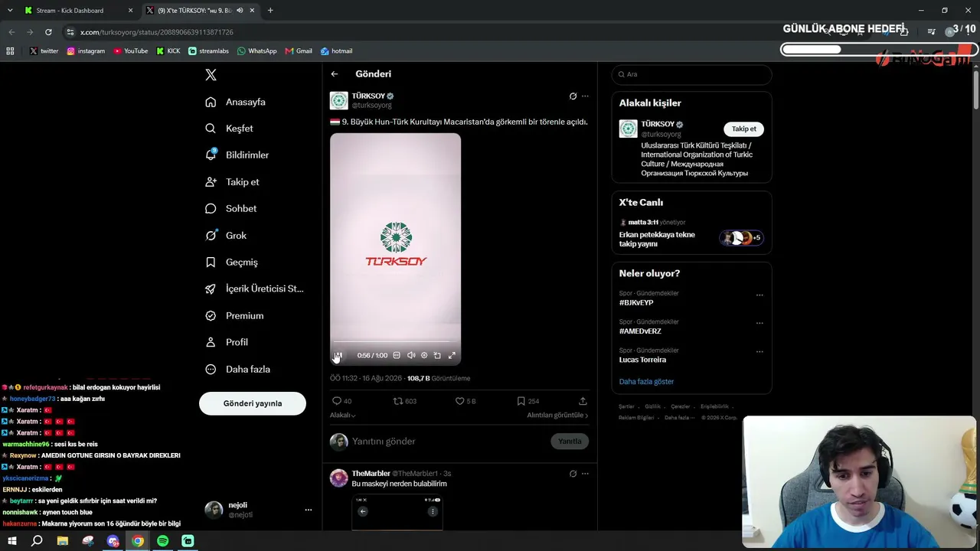The image size is (980, 551).
Task: Enable picture-in-picture on the video
Action: 437,355
